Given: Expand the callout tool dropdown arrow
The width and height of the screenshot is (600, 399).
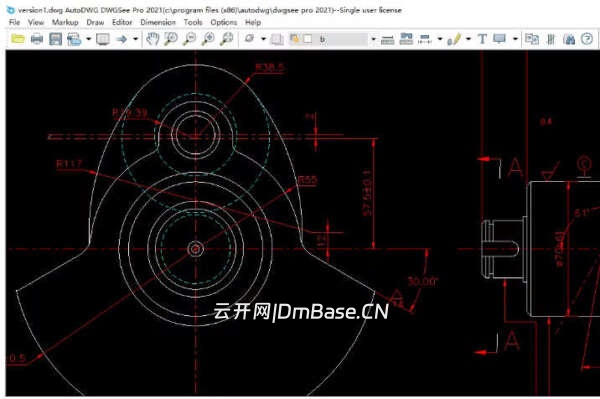Looking at the screenshot, I should [x=515, y=39].
